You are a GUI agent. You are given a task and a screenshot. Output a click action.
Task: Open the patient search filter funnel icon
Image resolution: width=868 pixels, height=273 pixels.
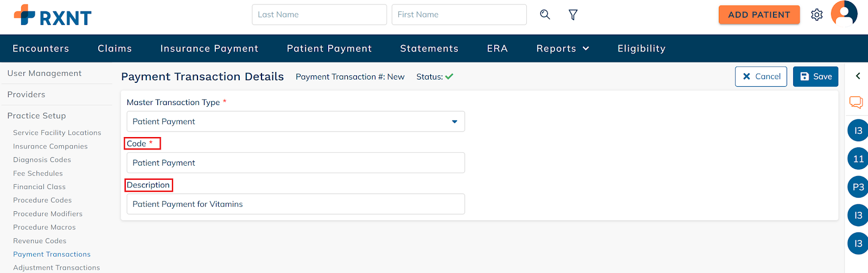tap(573, 15)
